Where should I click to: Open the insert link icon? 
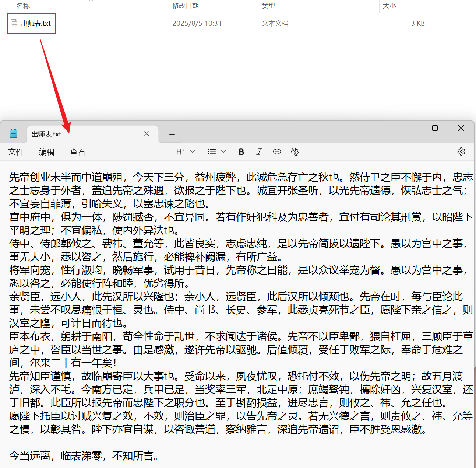click(276, 151)
